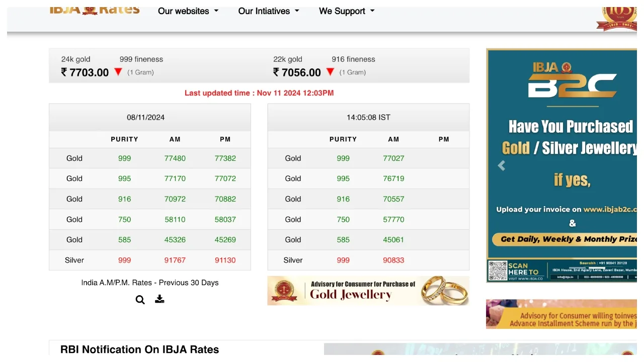The height and width of the screenshot is (362, 644).
Task: Select Gold 585 AM rate 45326
Action: (x=175, y=240)
